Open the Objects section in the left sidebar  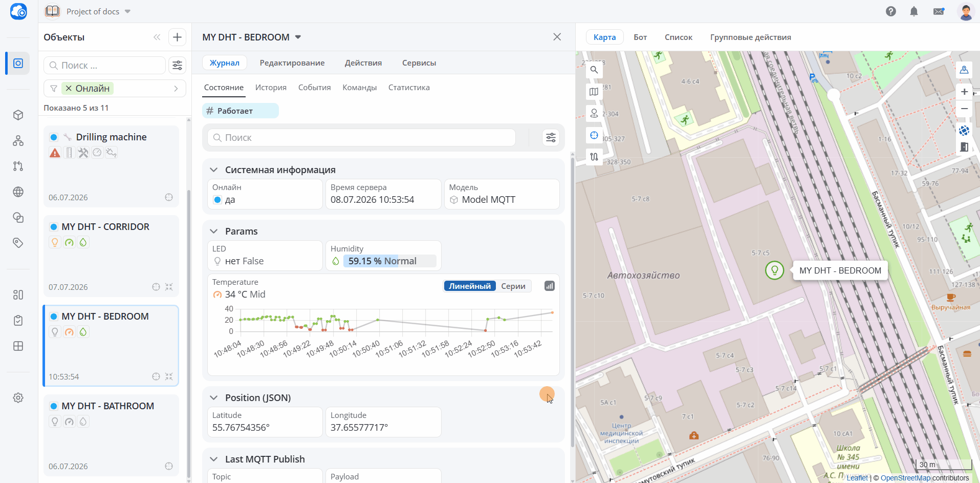click(x=18, y=63)
